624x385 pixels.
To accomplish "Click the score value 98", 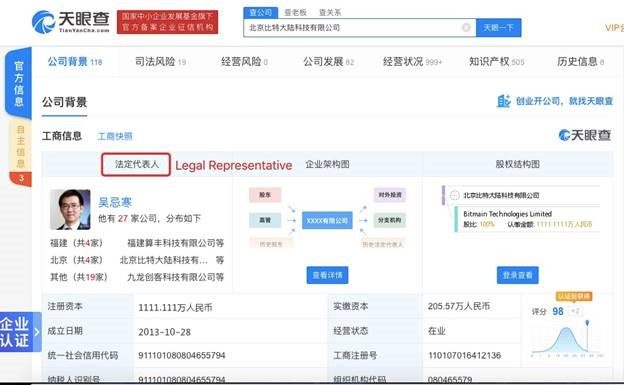I will (558, 311).
